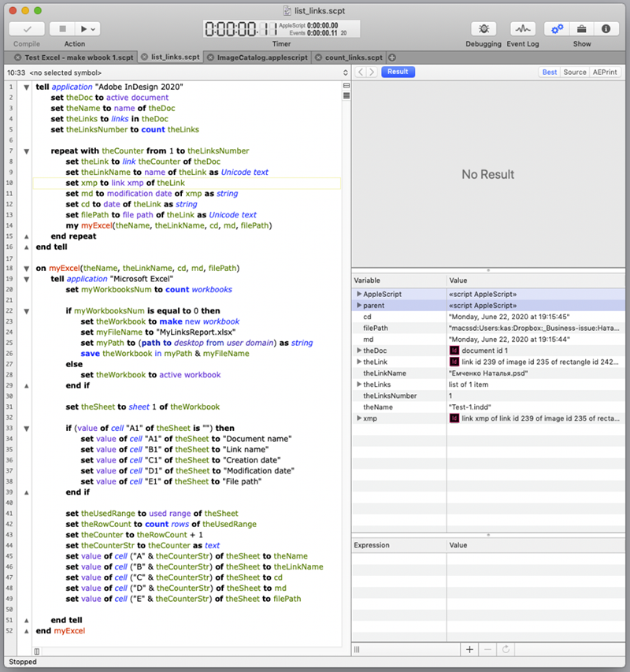Expand the AppleScript variable row

[x=359, y=294]
